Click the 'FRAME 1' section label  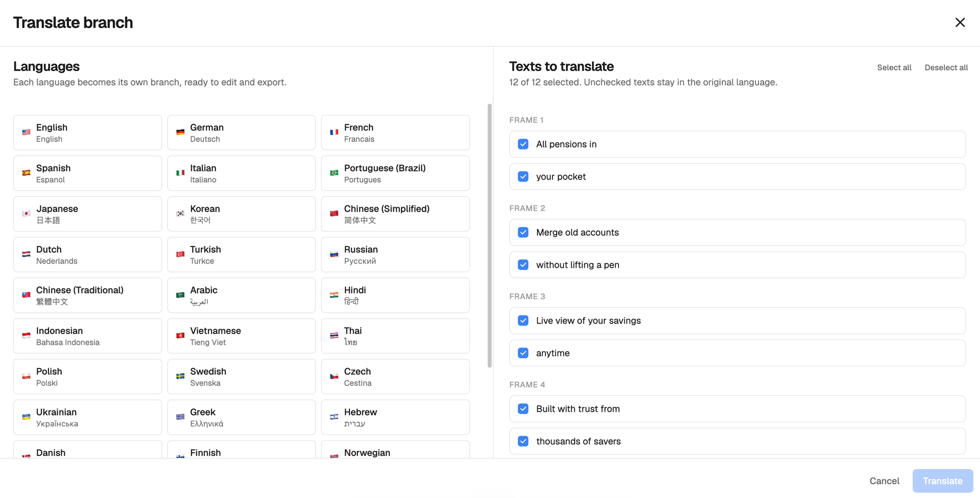point(526,120)
